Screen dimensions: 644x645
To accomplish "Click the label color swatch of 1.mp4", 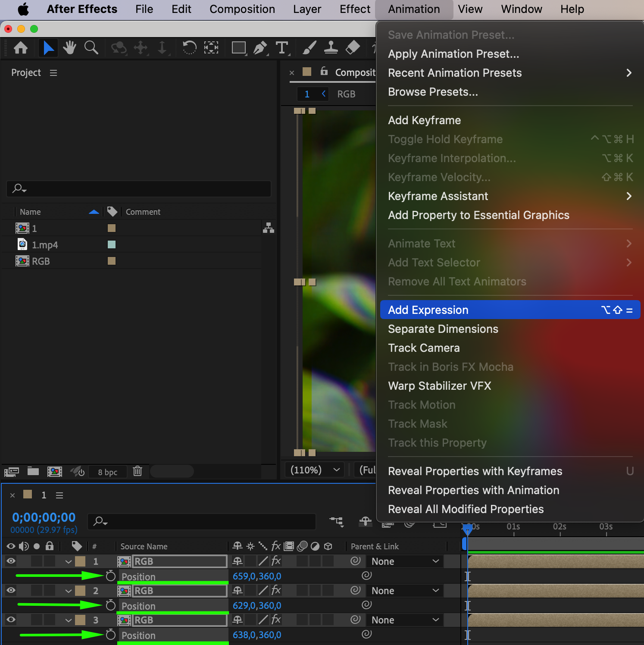I will click(x=112, y=244).
